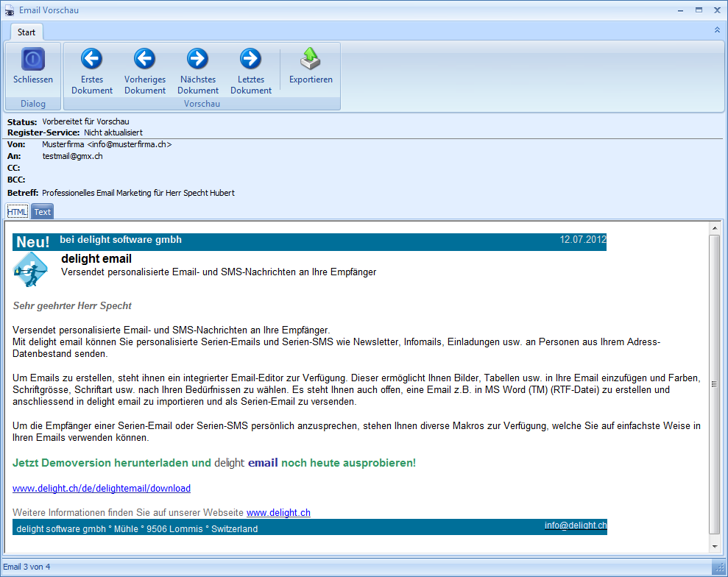The width and height of the screenshot is (728, 577).
Task: Select the HTML view tab
Action: point(17,211)
